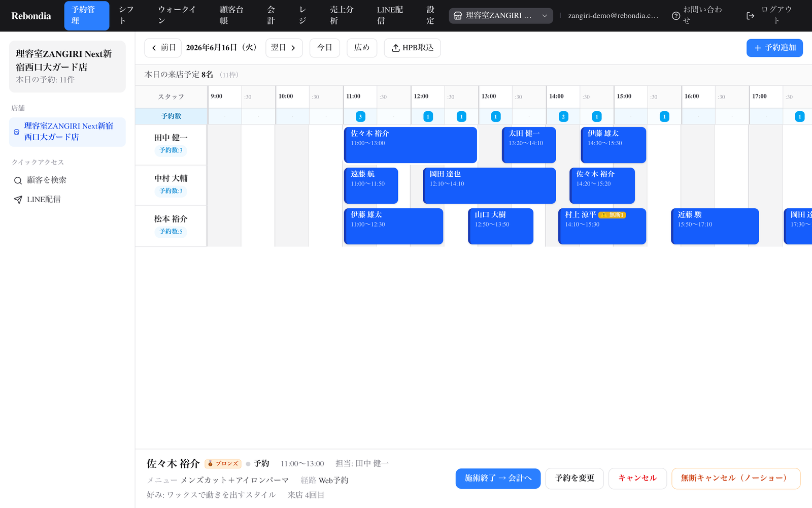
Task: Click the paper plane icon beside LINE配信
Action: click(x=18, y=200)
